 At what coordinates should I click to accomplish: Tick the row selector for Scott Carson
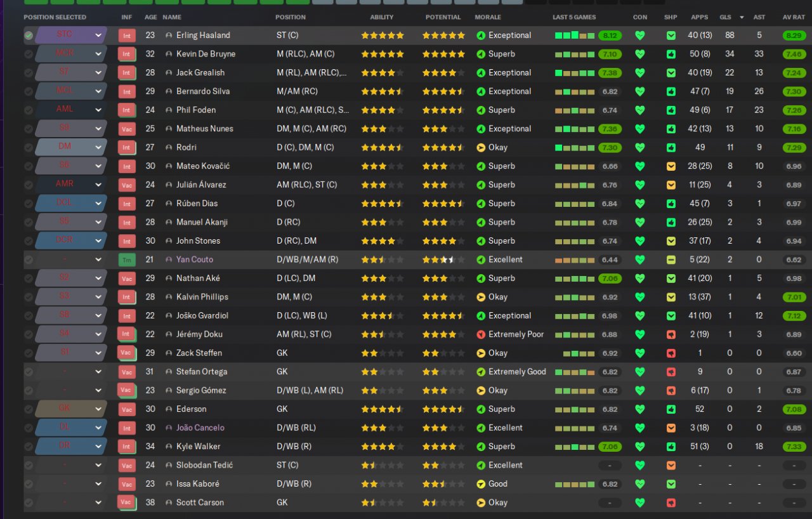pos(29,503)
